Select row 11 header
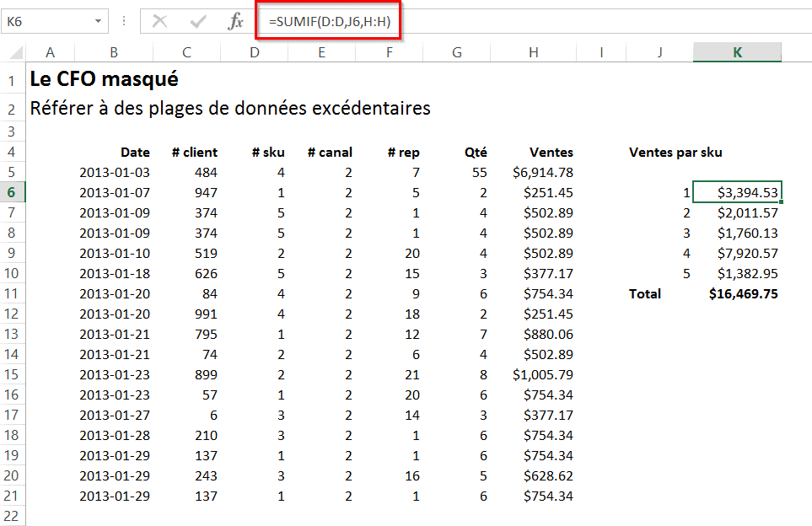 point(13,293)
